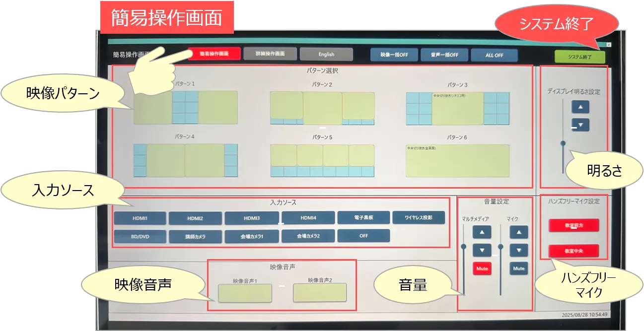
Task: Switch the language to English
Action: click(x=326, y=55)
